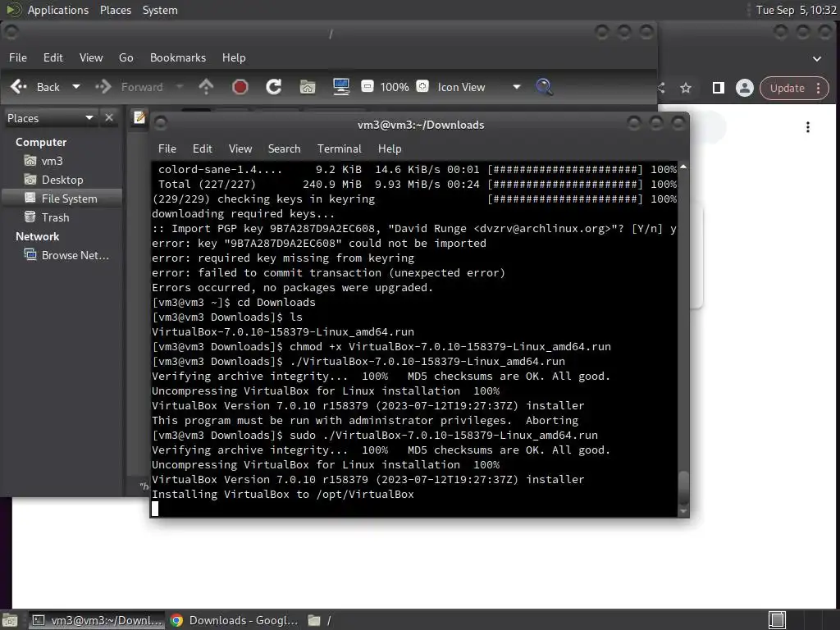Open the Icon View mode dropdown

click(478, 87)
